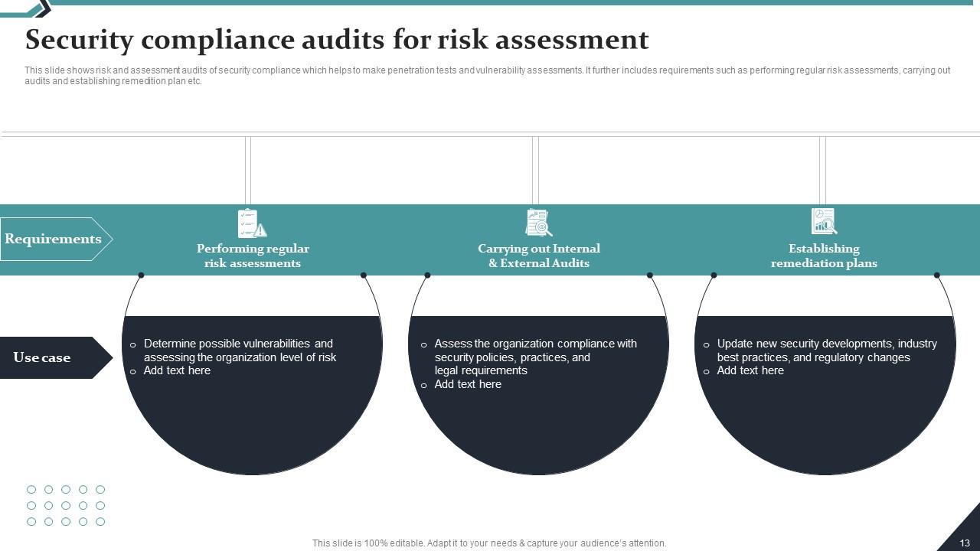The image size is (980, 551).
Task: Click the remediation plans chart icon
Action: 824,221
